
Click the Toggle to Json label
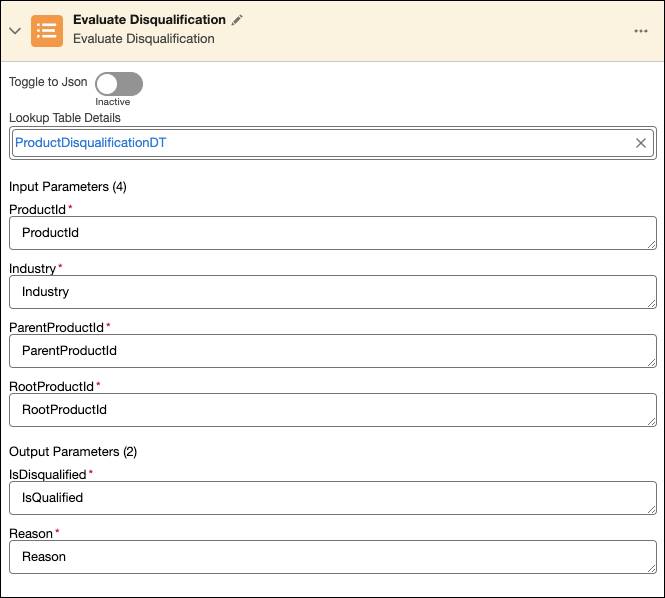point(48,82)
